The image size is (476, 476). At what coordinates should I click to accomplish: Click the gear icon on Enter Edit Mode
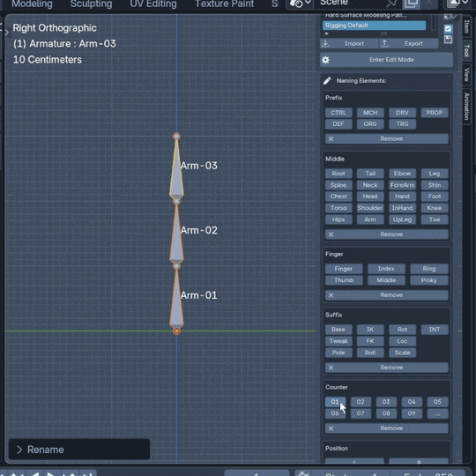click(x=325, y=60)
